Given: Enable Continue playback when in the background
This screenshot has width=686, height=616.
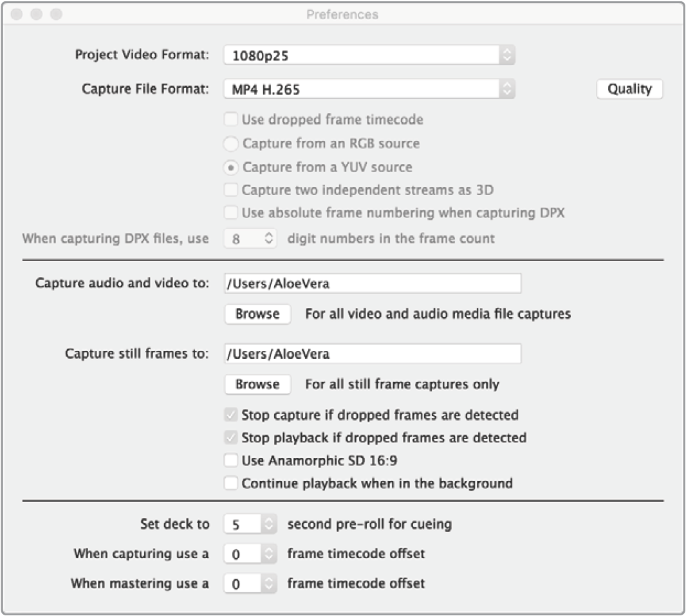Looking at the screenshot, I should (230, 484).
